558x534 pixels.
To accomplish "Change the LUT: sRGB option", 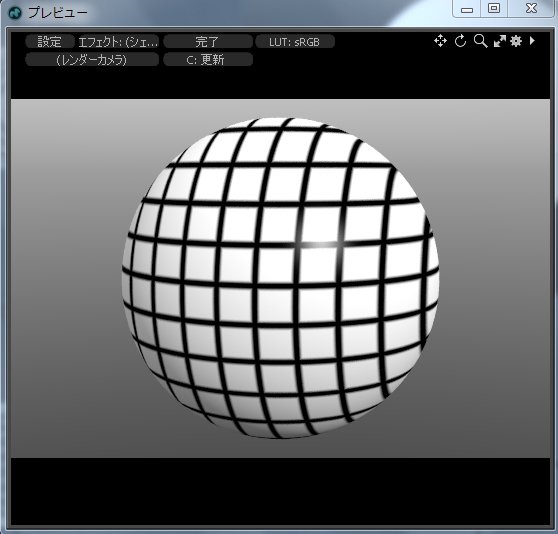I will pyautogui.click(x=295, y=42).
